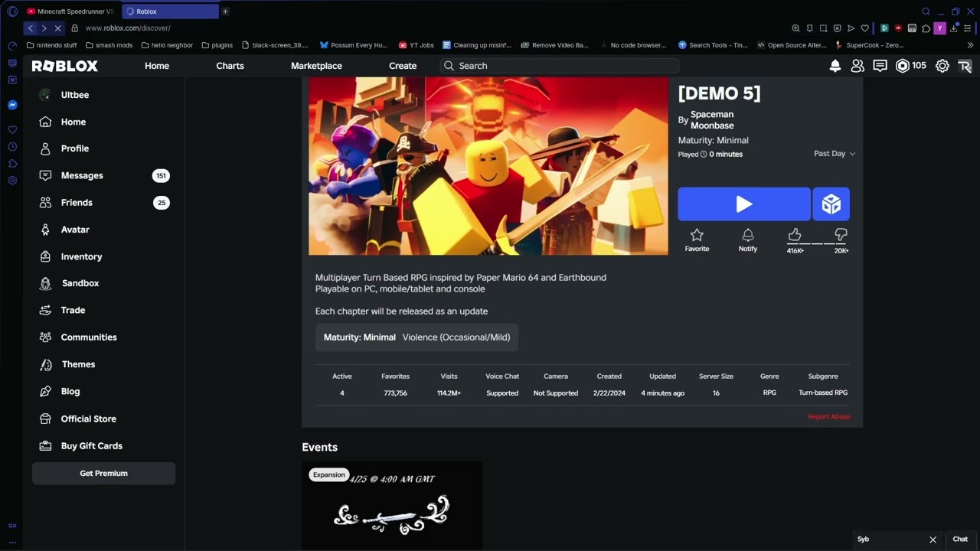Take a snapshot with the selection icon
980x551 pixels.
pyautogui.click(x=823, y=28)
